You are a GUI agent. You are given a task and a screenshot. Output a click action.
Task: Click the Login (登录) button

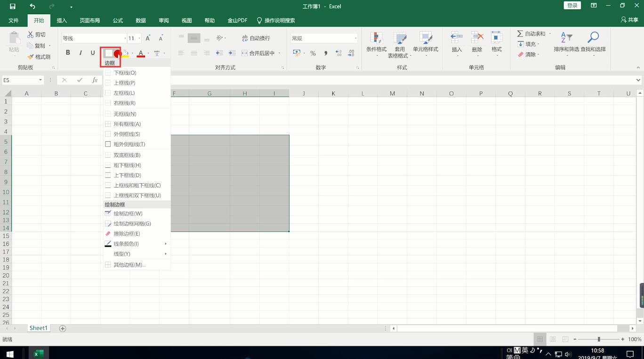(572, 6)
